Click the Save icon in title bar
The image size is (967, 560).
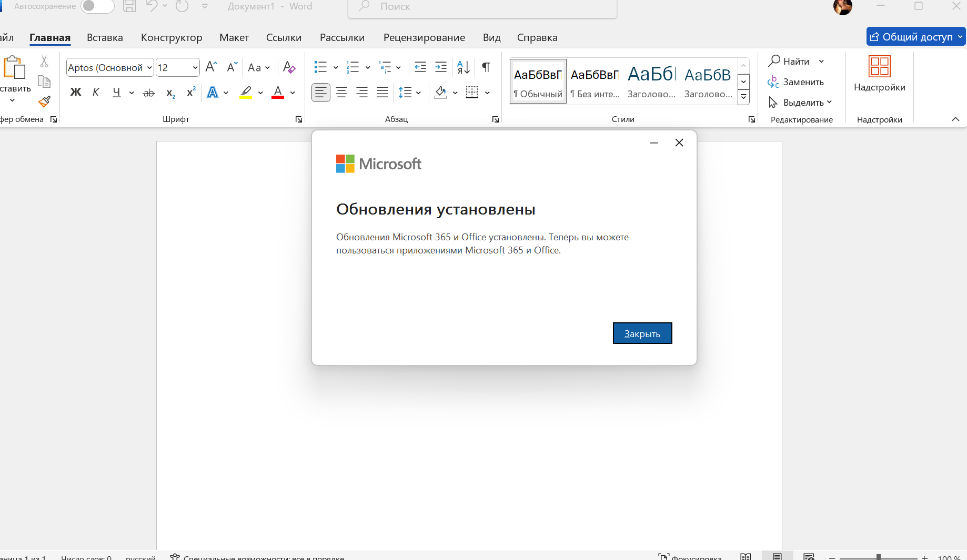pos(129,6)
